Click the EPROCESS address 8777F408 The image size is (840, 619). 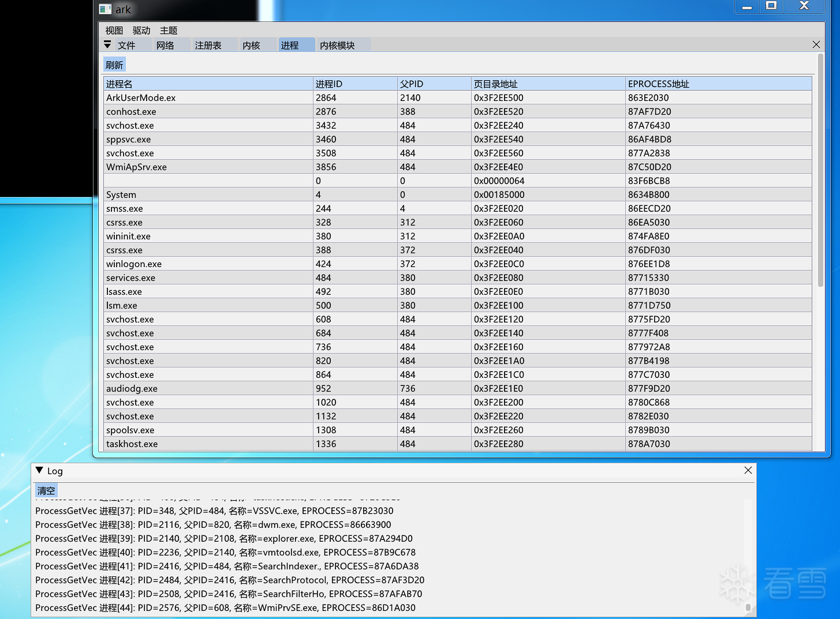648,333
